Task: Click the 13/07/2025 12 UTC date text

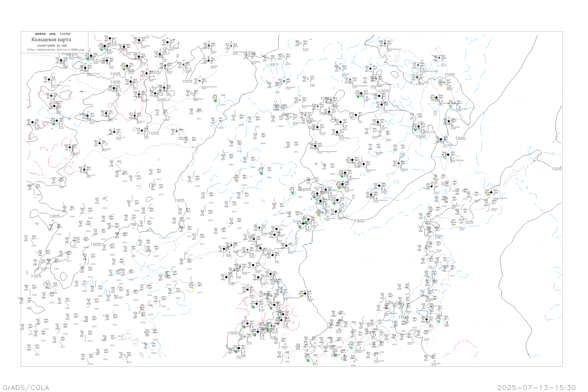Action: click(52, 46)
